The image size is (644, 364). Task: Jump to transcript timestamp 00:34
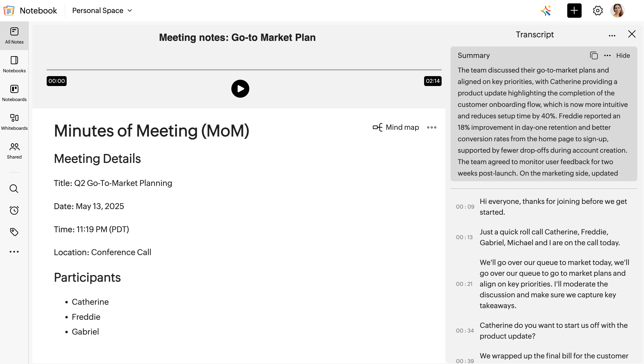coord(465,331)
